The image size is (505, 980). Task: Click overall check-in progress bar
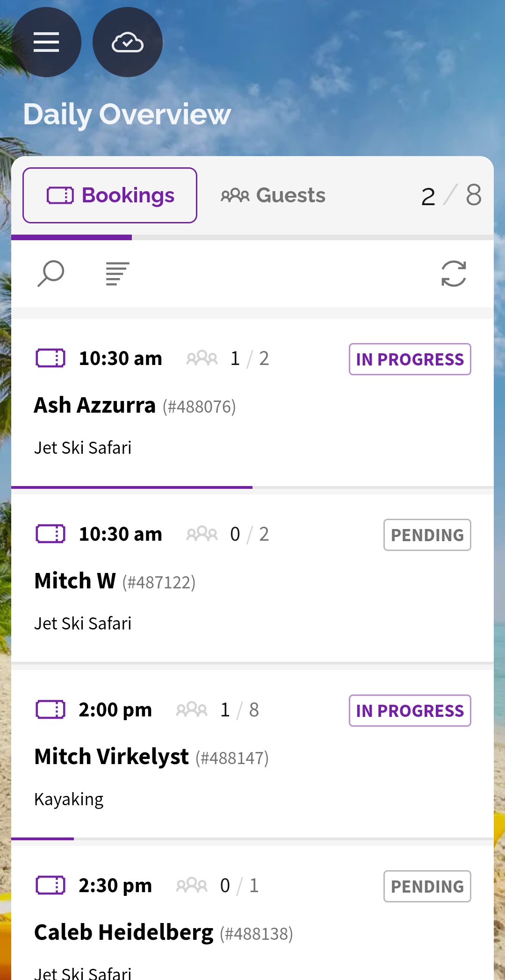(x=252, y=237)
